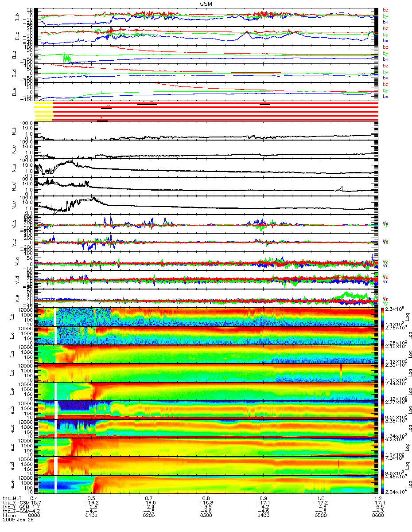Viewport: 412px width, 532px height.
Task: Click the 2.3×10^8 colorbar maximum value
Action: pyautogui.click(x=394, y=309)
